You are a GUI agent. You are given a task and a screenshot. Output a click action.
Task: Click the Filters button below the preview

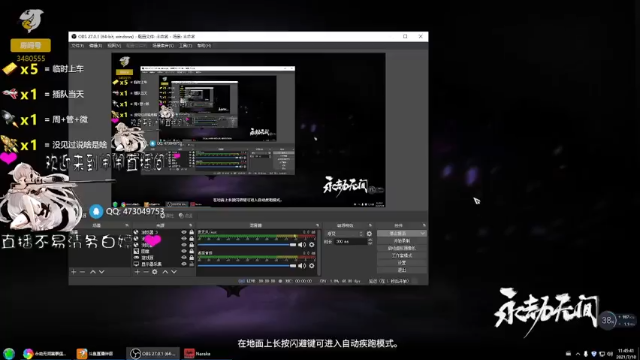(x=186, y=216)
